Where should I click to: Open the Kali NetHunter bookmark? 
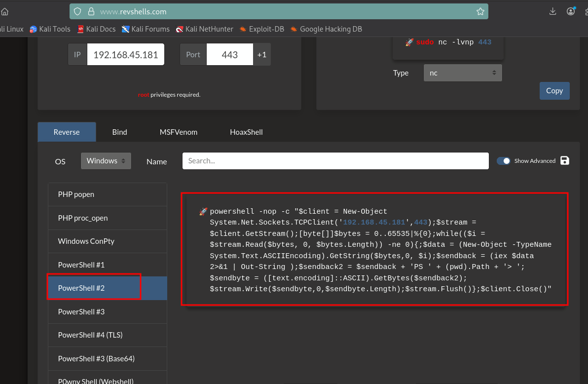[x=205, y=29]
